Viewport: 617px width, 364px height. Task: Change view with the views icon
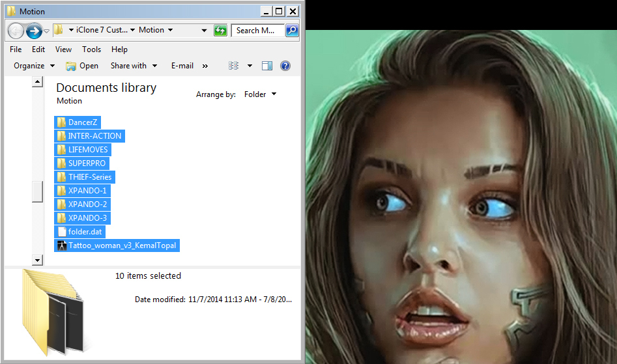233,66
